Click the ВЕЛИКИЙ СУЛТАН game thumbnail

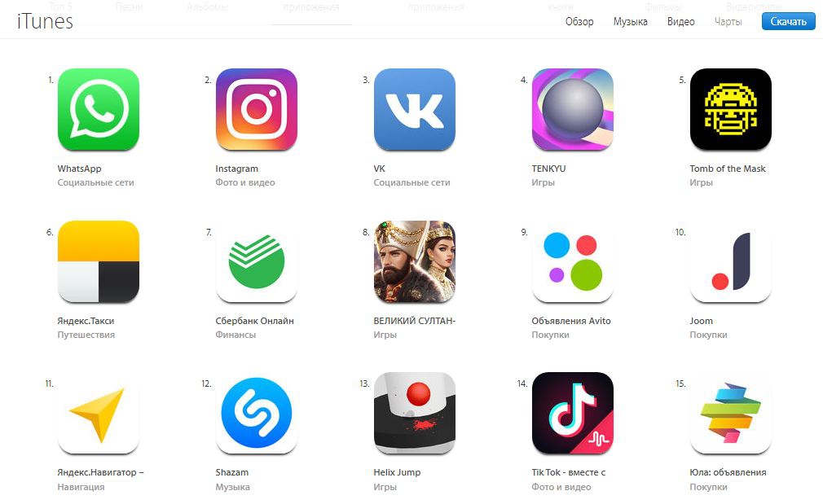point(414,261)
